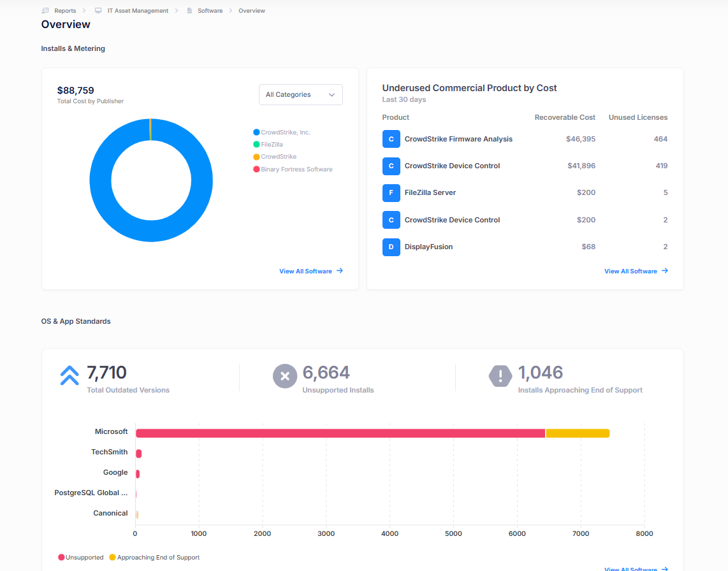Toggle Approaching End of Support legend item
Screen dimensions: 728x571
[154, 557]
